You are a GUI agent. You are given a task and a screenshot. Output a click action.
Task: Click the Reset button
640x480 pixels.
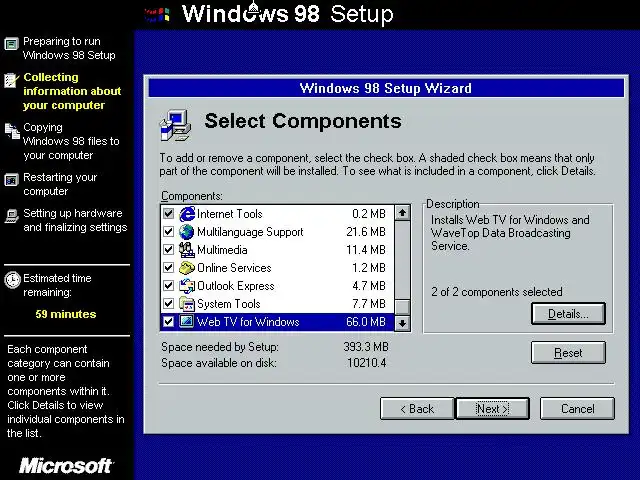coord(568,353)
